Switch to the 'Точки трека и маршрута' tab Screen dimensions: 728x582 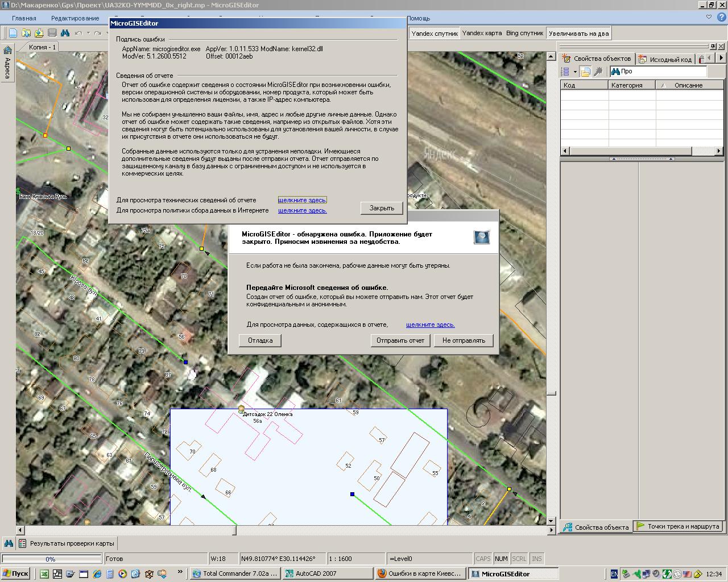tap(678, 526)
